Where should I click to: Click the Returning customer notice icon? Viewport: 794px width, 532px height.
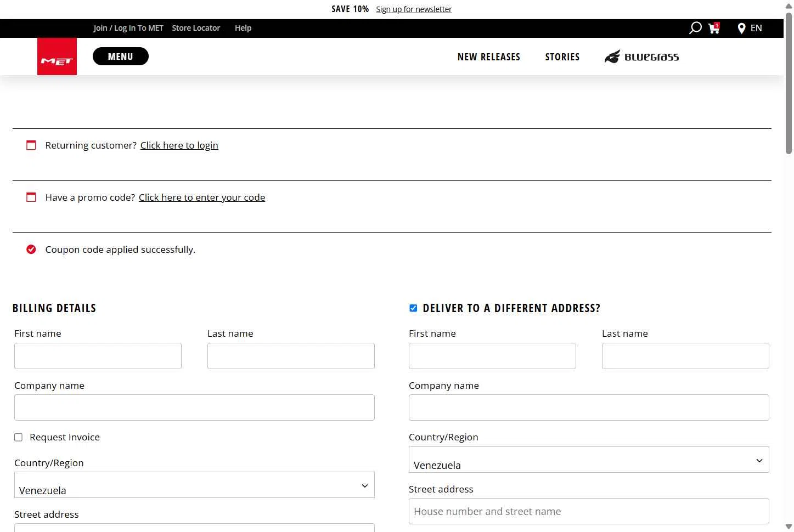tap(31, 145)
